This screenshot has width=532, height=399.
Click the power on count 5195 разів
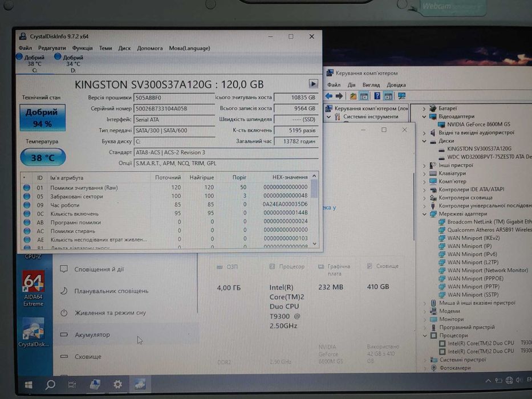point(296,131)
